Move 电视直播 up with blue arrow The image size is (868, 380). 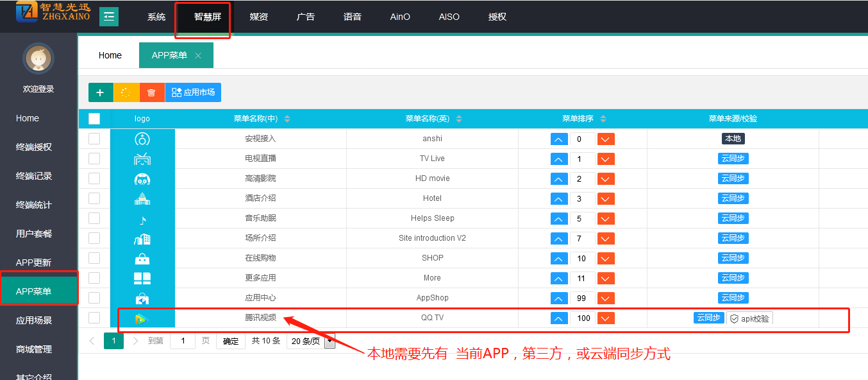(x=559, y=159)
